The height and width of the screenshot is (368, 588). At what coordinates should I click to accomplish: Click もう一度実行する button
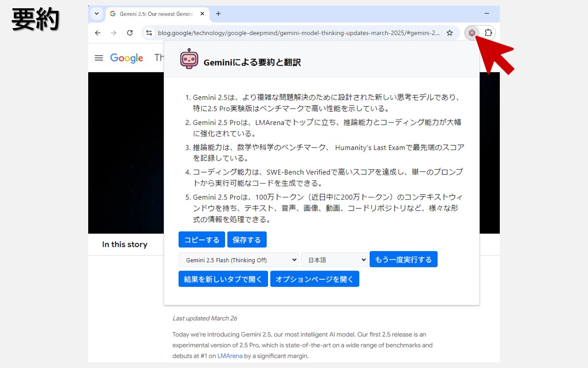403,259
